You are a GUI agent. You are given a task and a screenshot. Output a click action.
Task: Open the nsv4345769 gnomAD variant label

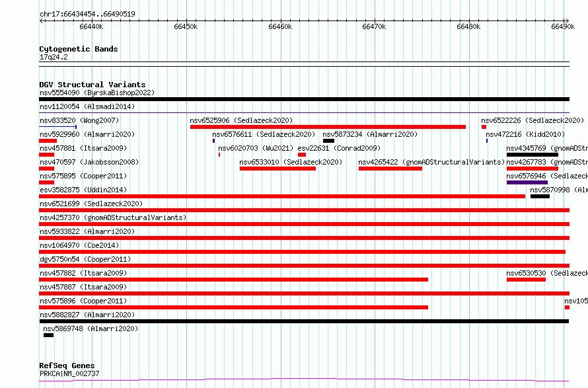pyautogui.click(x=547, y=148)
